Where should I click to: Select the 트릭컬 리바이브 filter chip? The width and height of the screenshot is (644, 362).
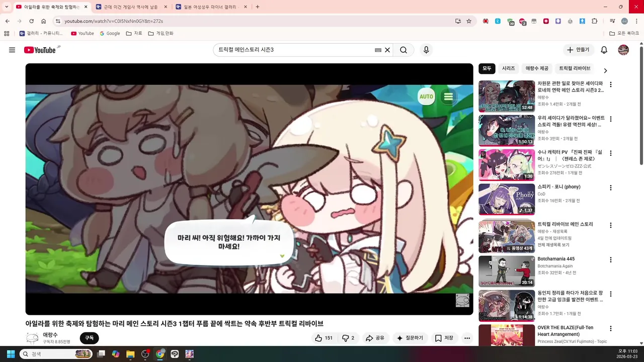coord(575,68)
